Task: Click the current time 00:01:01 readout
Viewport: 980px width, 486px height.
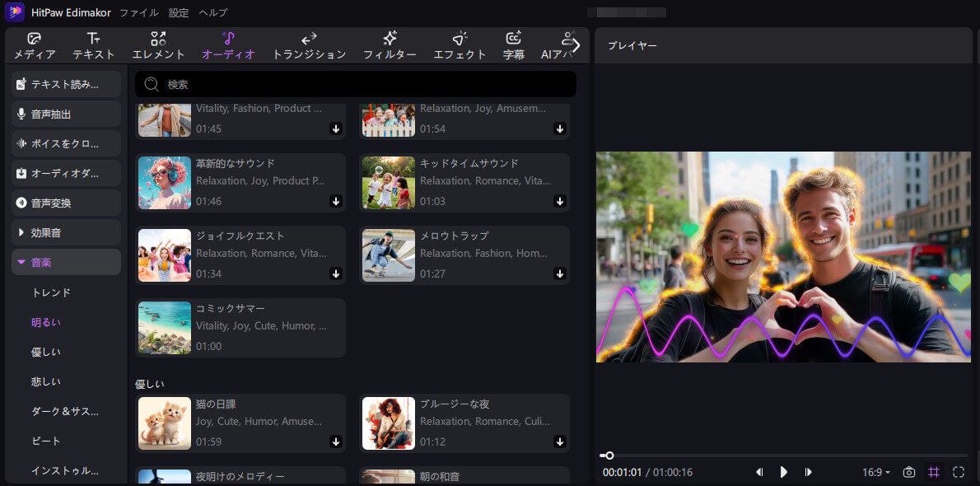Action: pyautogui.click(x=622, y=472)
